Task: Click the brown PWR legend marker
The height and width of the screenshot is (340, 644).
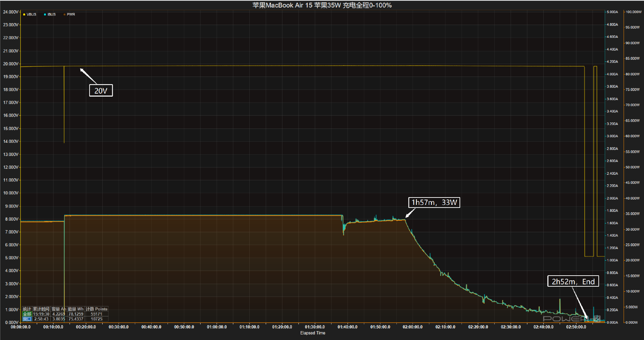Action: (x=64, y=14)
